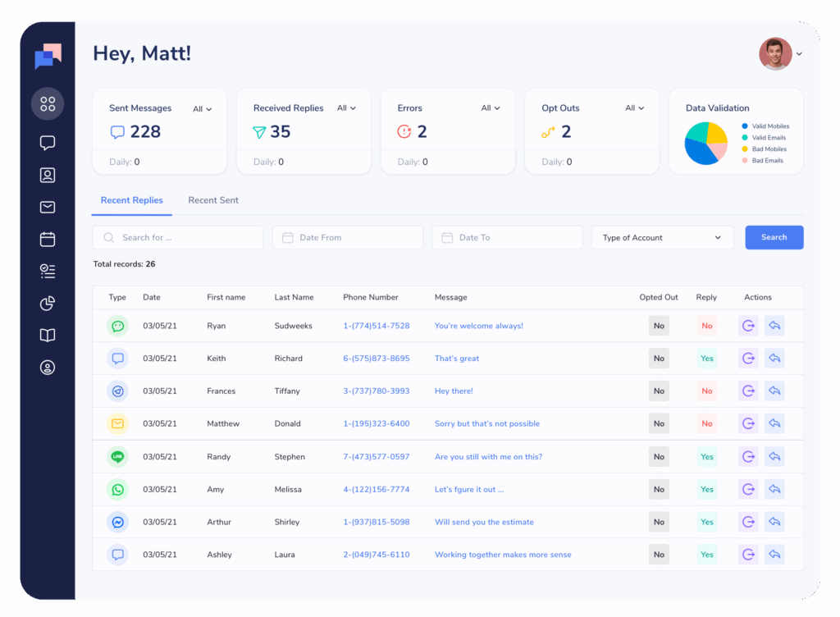Open the book icon in sidebar
This screenshot has width=840, height=617.
click(x=48, y=336)
